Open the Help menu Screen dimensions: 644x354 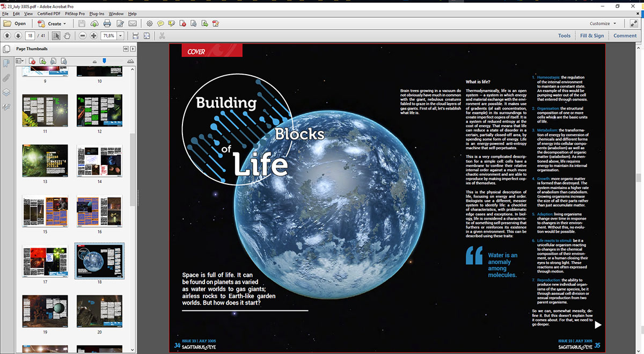132,13
